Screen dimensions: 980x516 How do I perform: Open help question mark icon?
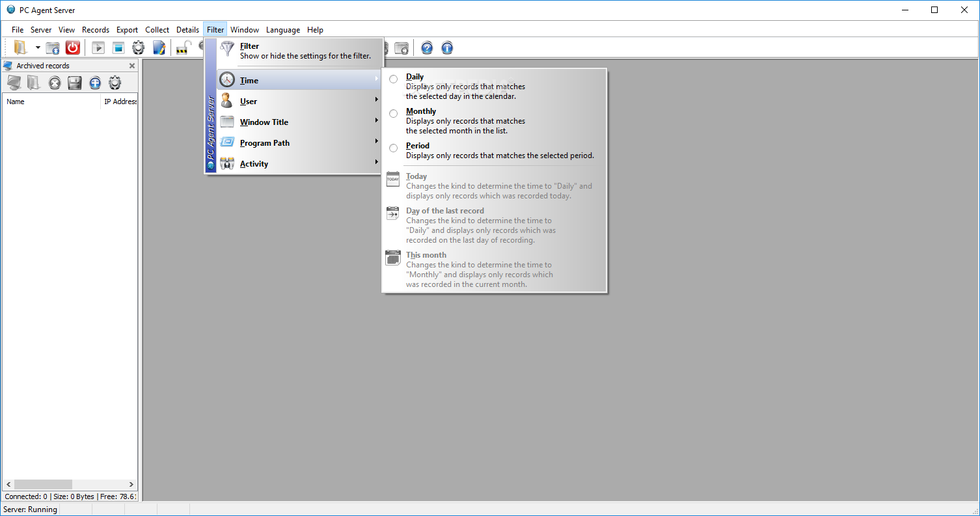pos(427,48)
